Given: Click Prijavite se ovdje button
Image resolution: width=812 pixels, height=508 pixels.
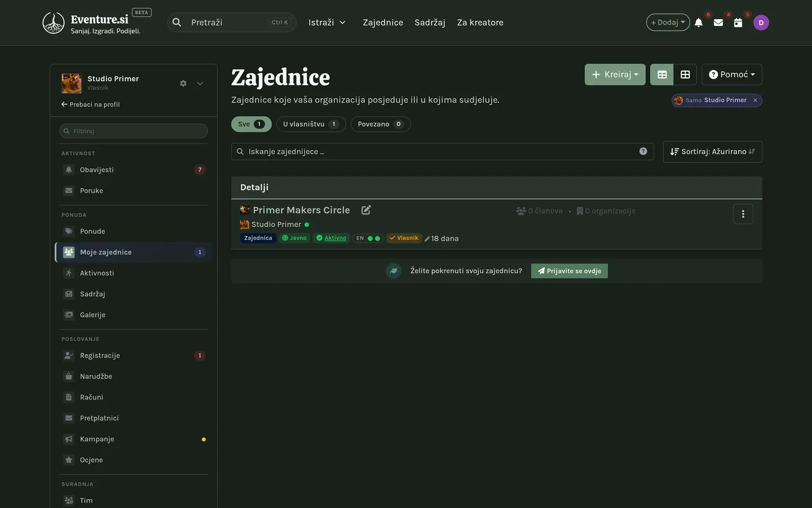Looking at the screenshot, I should tap(570, 271).
